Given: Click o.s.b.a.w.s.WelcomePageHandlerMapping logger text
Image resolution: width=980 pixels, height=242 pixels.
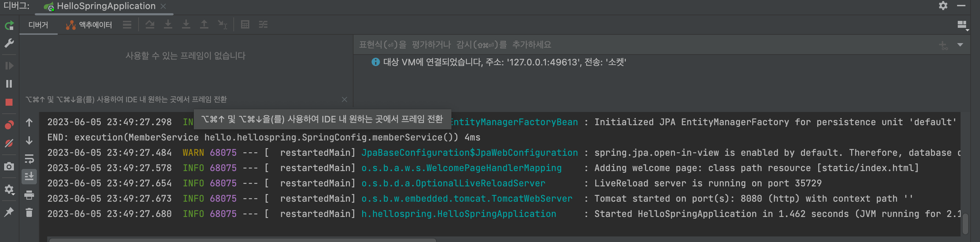Looking at the screenshot, I should coord(462,168).
